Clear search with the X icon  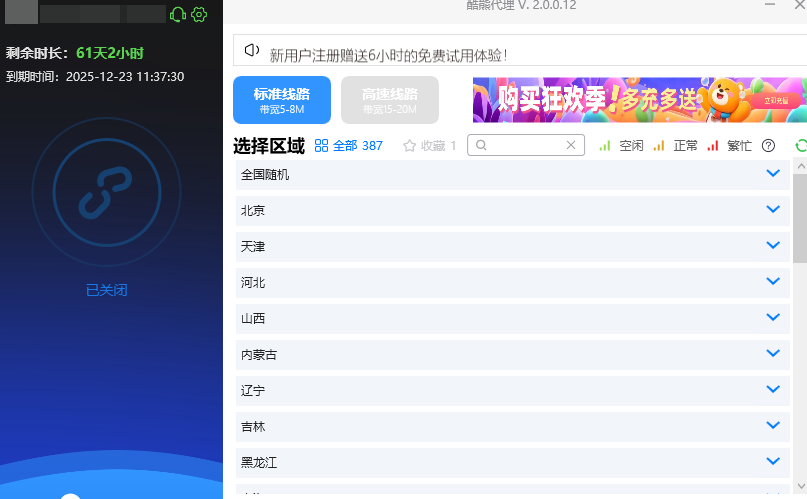tap(571, 145)
